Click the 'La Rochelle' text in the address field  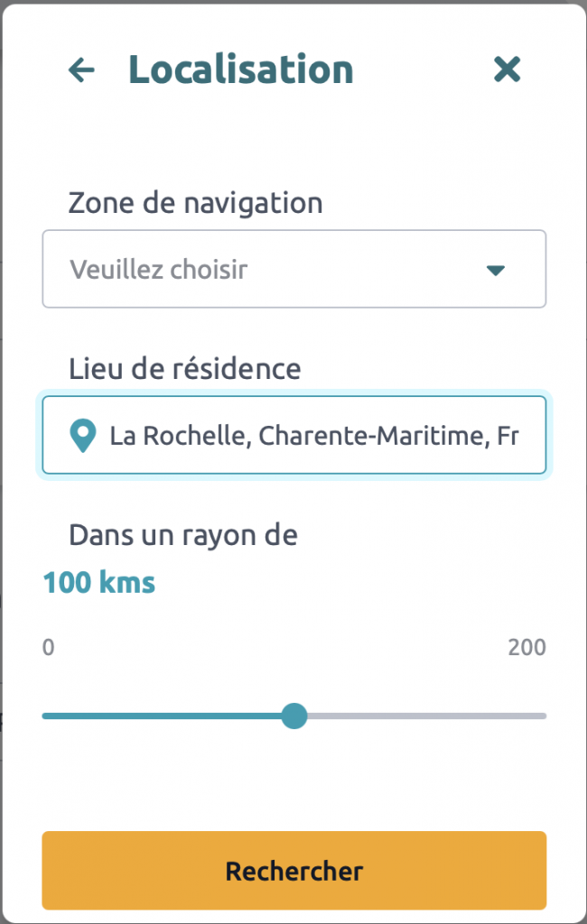tap(158, 436)
